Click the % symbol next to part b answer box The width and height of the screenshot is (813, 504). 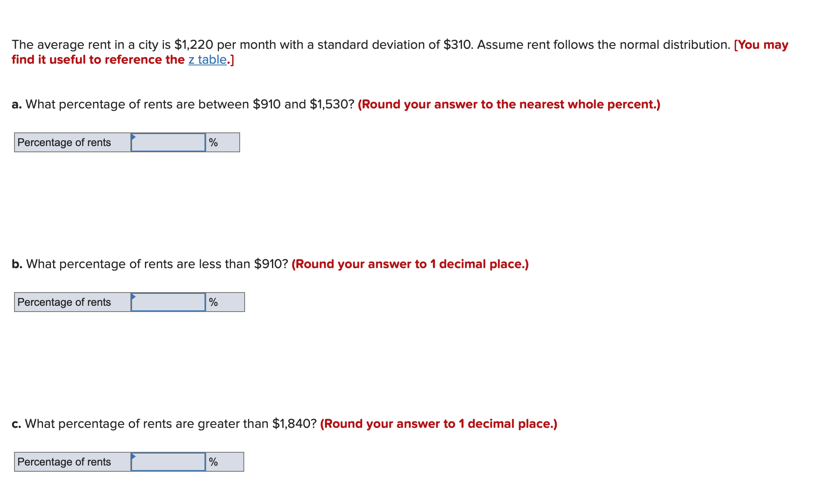click(x=213, y=302)
